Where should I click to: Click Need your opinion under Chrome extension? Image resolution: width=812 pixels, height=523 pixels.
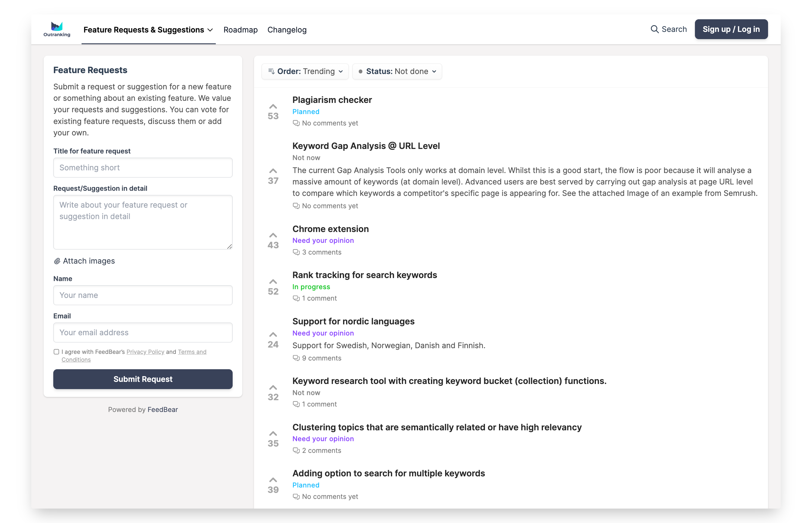pos(323,240)
